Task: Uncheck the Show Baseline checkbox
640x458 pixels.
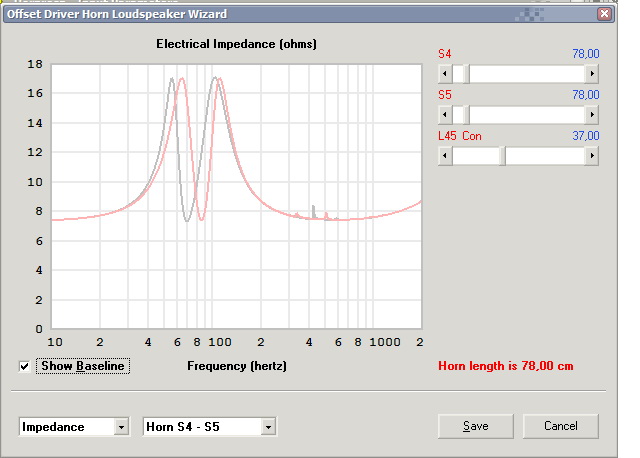Action: pos(24,366)
